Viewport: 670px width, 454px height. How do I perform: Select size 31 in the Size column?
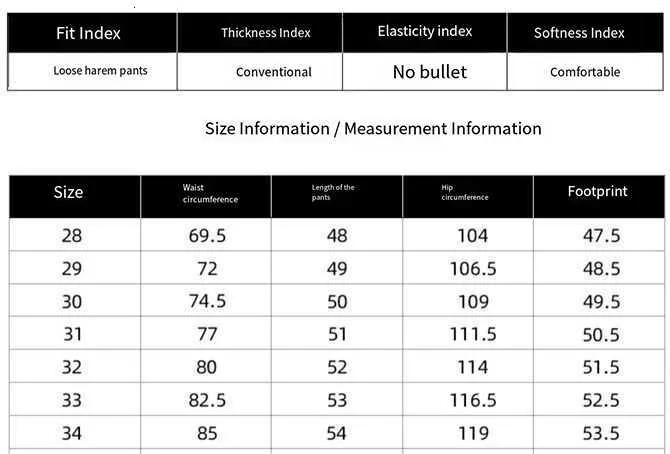coord(72,335)
